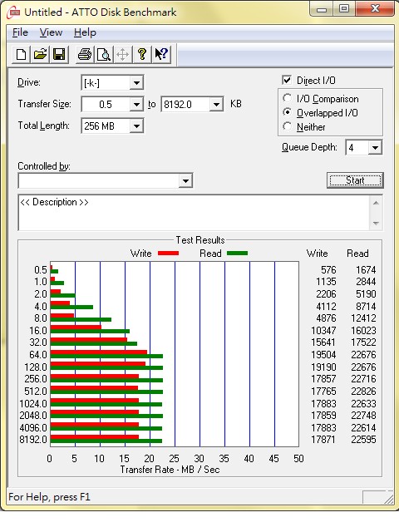This screenshot has height=532, width=399.
Task: Expand the Queue Depth dropdown
Action: coord(375,148)
